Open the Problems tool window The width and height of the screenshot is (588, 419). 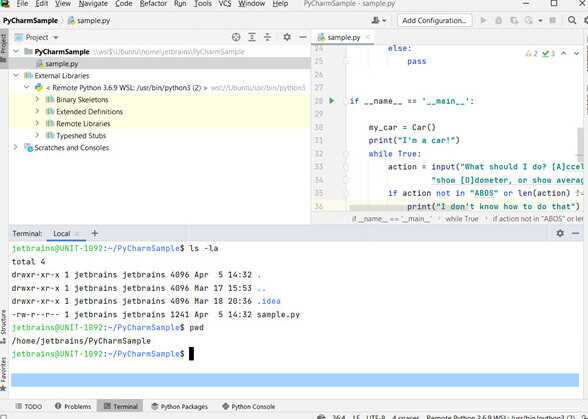tap(73, 406)
